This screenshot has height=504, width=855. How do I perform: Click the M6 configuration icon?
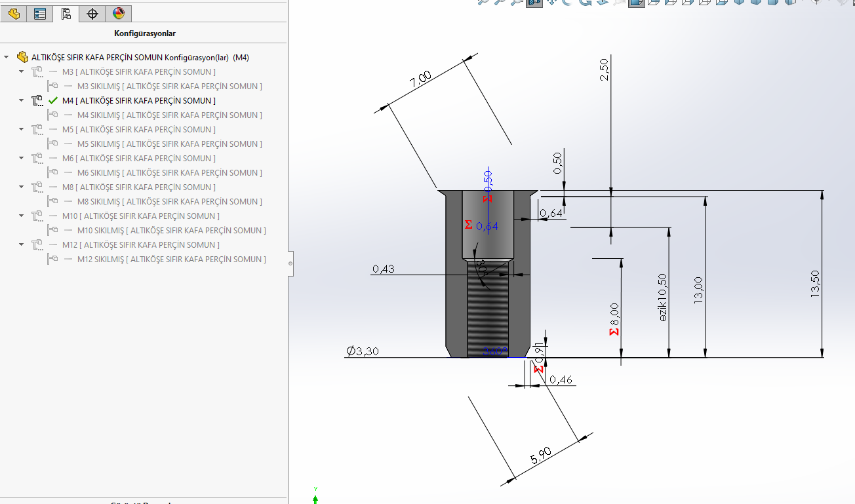37,158
